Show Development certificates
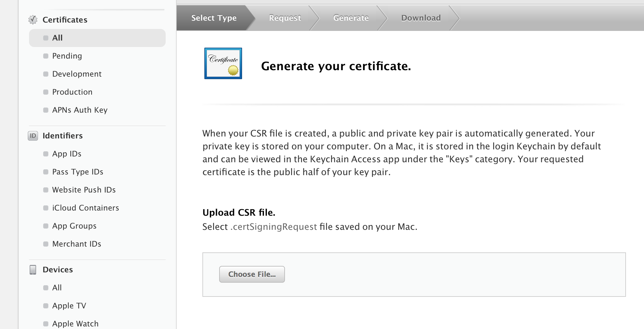This screenshot has width=644, height=329. (x=77, y=74)
